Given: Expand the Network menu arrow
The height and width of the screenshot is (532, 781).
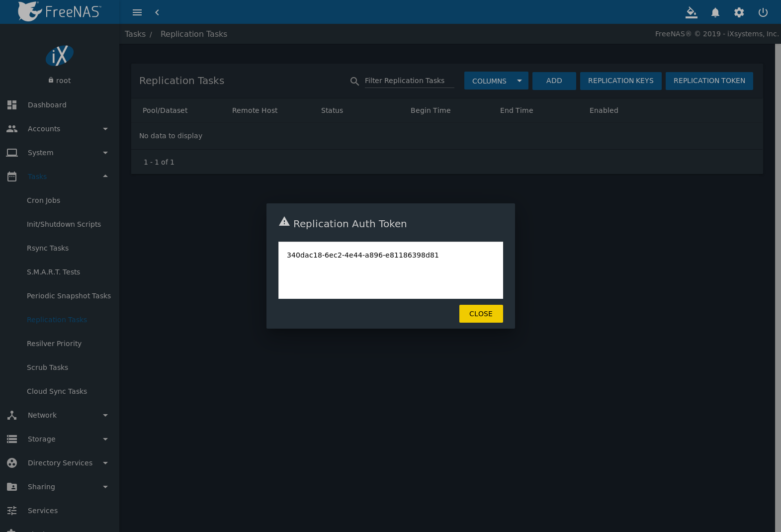Looking at the screenshot, I should point(105,415).
